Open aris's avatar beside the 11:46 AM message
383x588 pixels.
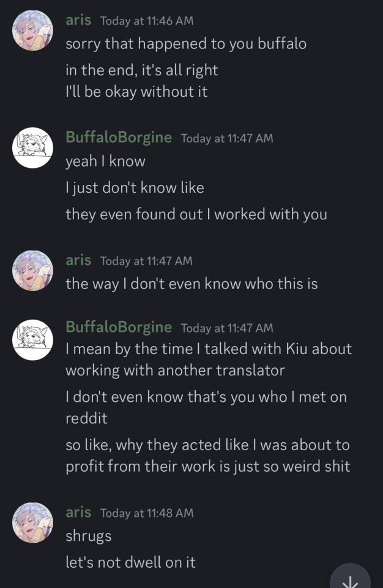coord(32,31)
